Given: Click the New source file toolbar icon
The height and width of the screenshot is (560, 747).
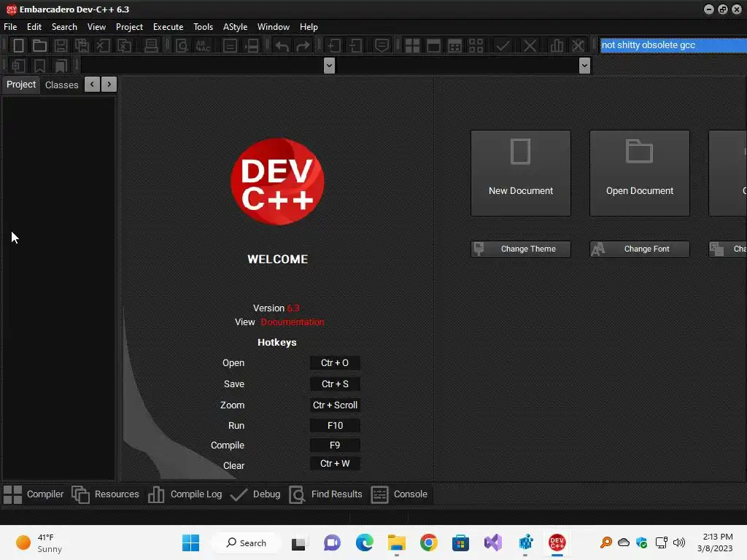Looking at the screenshot, I should pyautogui.click(x=18, y=46).
